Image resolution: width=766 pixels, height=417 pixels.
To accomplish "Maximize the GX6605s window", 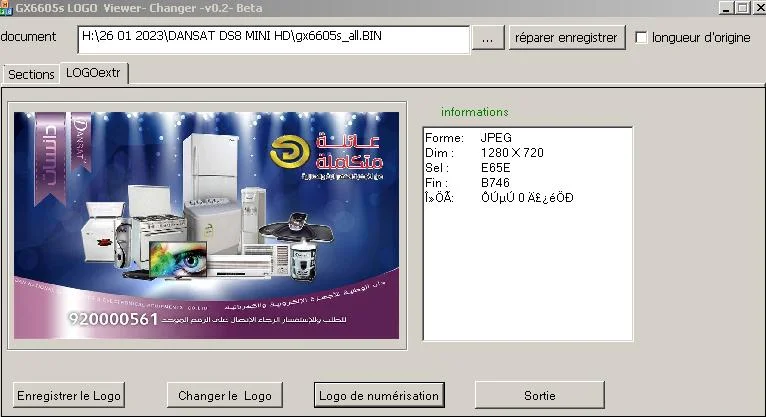I will (743, 8).
